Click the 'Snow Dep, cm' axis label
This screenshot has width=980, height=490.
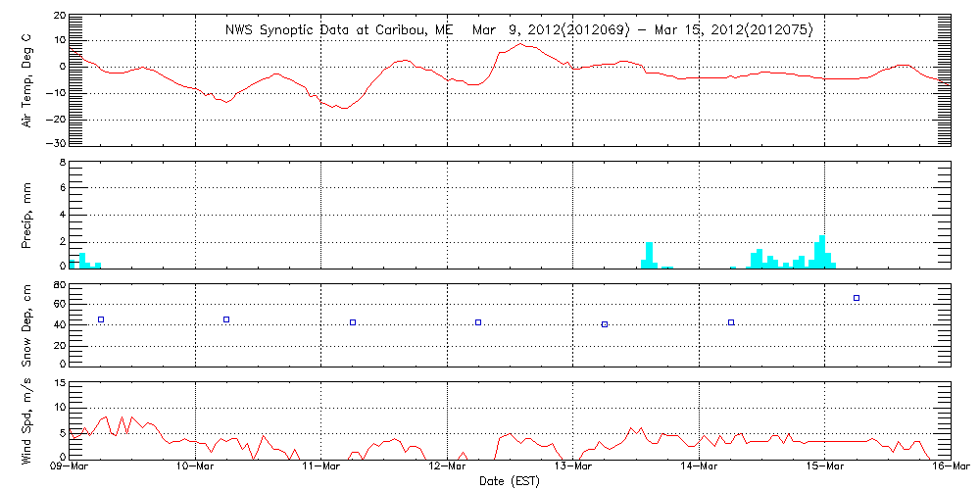pyautogui.click(x=27, y=319)
